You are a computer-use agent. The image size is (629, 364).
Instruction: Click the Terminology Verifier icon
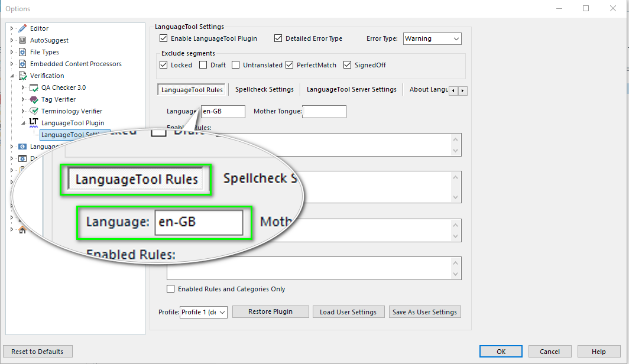click(x=34, y=111)
